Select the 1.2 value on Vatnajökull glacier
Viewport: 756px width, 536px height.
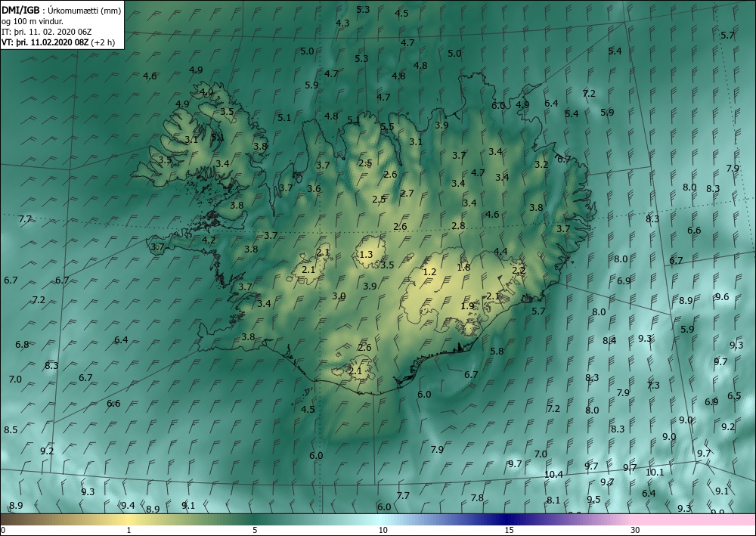pyautogui.click(x=429, y=272)
